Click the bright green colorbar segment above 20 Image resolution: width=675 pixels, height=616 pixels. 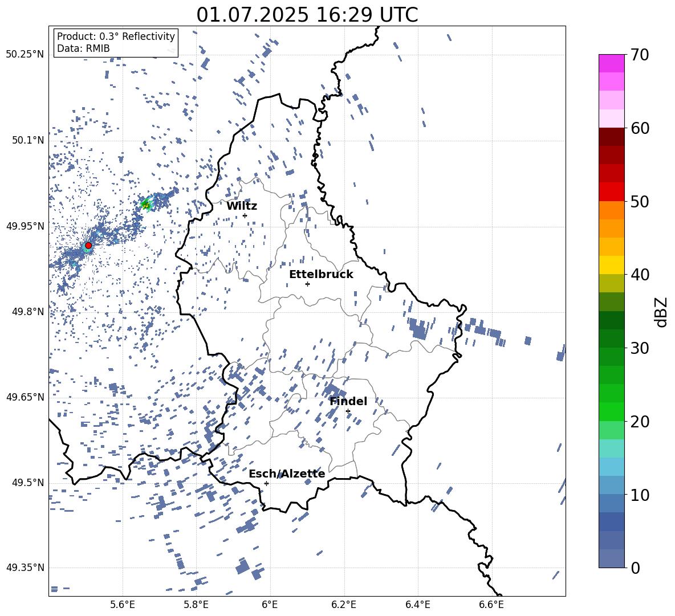pos(612,411)
